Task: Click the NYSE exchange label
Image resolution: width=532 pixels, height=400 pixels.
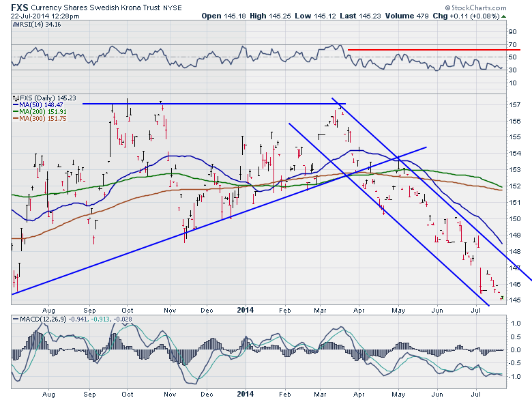Action: pos(173,8)
